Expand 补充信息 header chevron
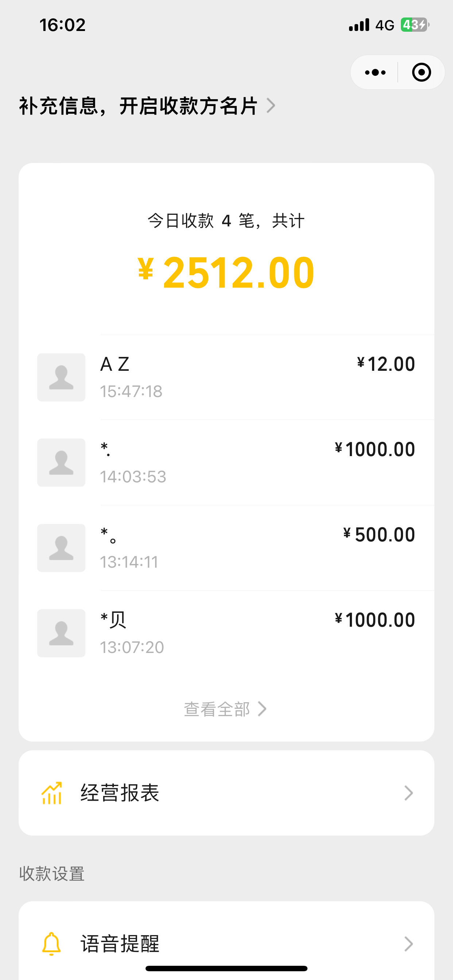Screen dimensions: 453x980 click(271, 106)
